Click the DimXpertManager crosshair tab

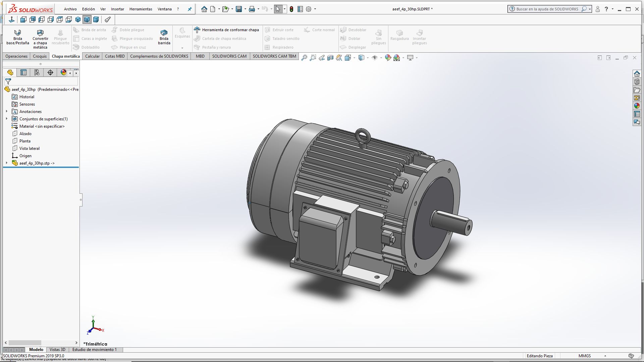tap(50, 72)
